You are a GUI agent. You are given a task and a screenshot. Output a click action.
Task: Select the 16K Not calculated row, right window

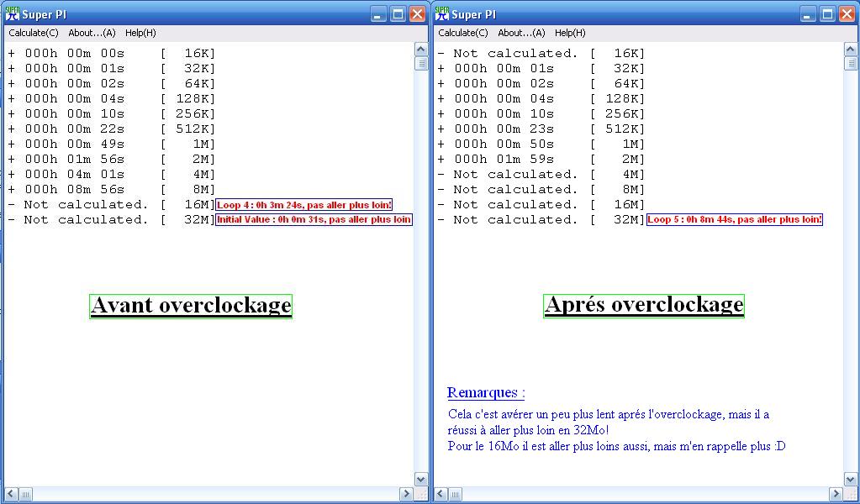pyautogui.click(x=541, y=53)
